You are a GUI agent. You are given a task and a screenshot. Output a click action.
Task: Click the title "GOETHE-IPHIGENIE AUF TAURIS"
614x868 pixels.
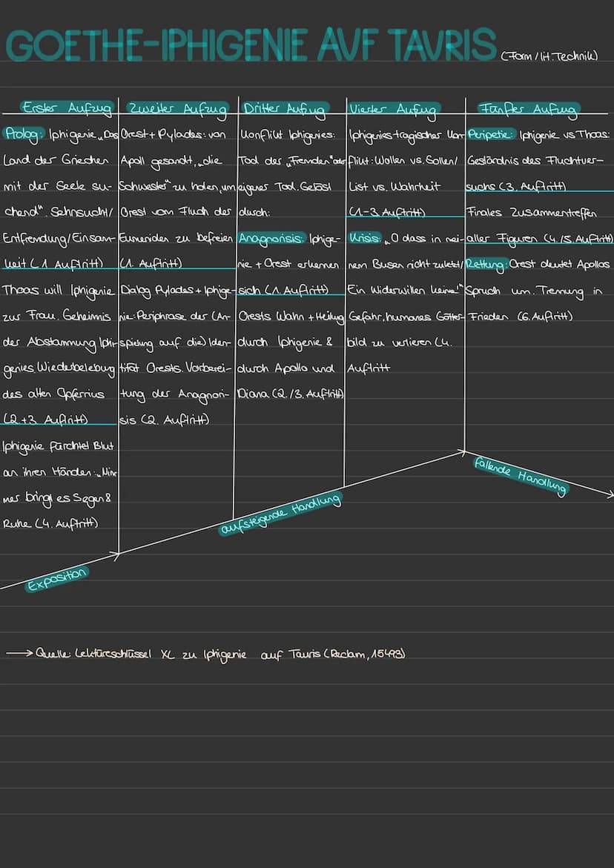pyautogui.click(x=251, y=44)
